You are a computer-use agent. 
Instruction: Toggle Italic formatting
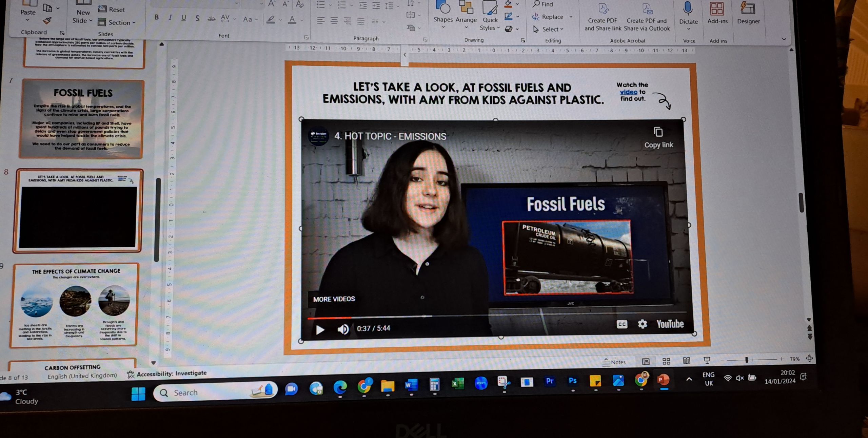click(170, 18)
